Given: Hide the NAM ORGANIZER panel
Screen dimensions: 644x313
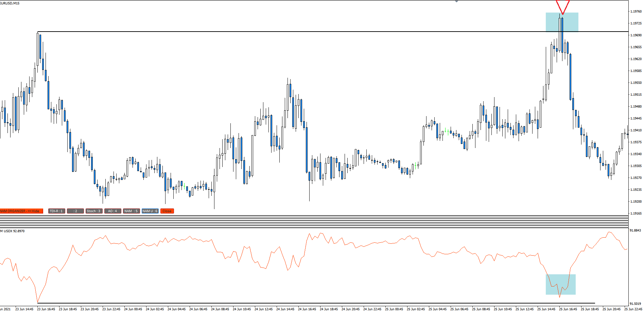Looking at the screenshot, I should (x=21, y=211).
